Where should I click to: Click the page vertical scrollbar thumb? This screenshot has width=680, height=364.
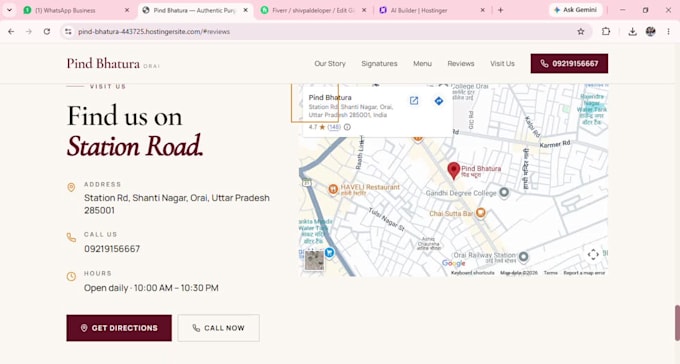[677, 323]
